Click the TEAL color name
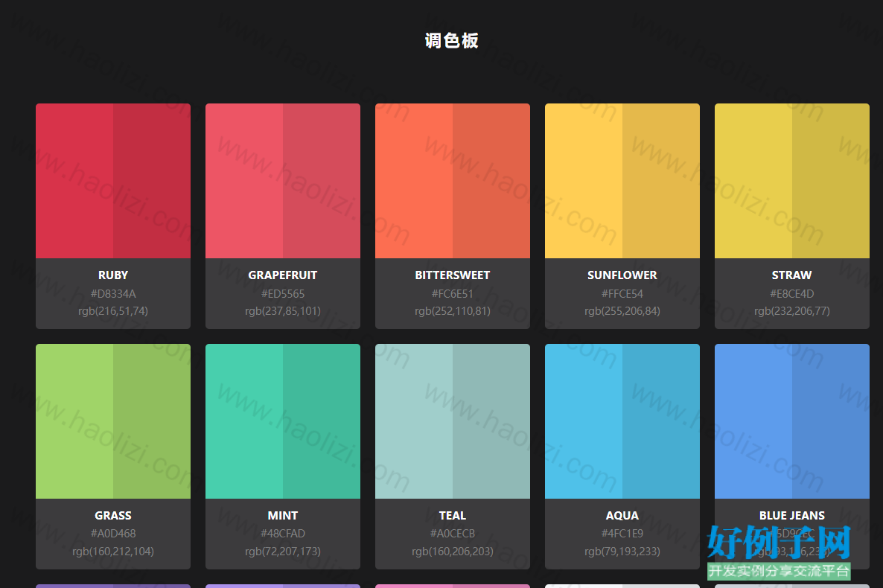The height and width of the screenshot is (588, 883). pyautogui.click(x=453, y=515)
